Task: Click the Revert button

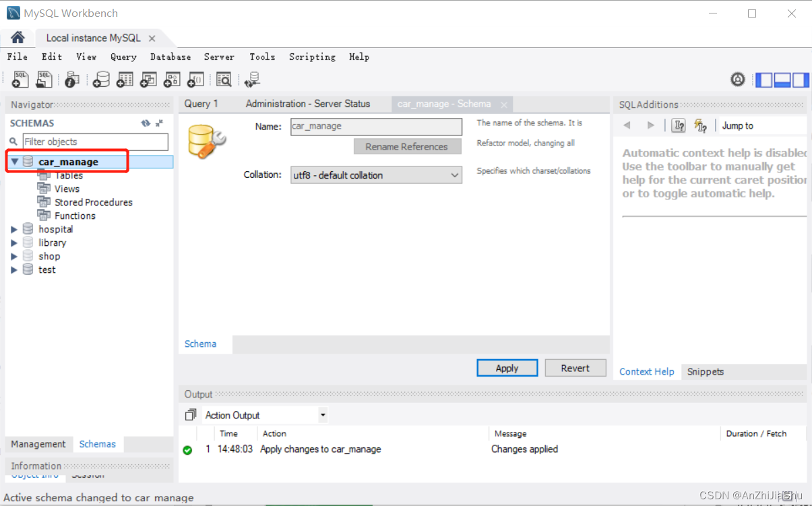Action: click(575, 368)
